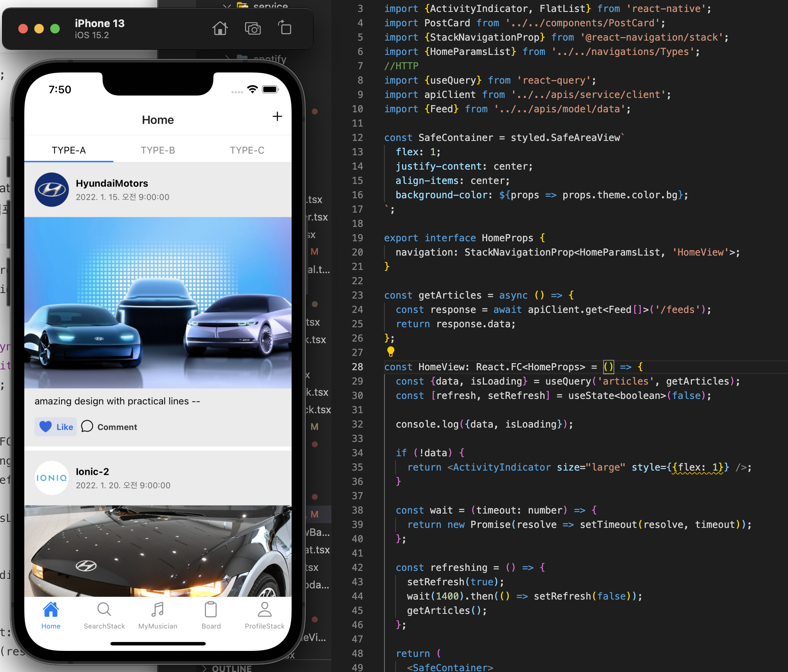This screenshot has width=788, height=672.
Task: Switch to the TYPE-B tab
Action: tap(158, 150)
